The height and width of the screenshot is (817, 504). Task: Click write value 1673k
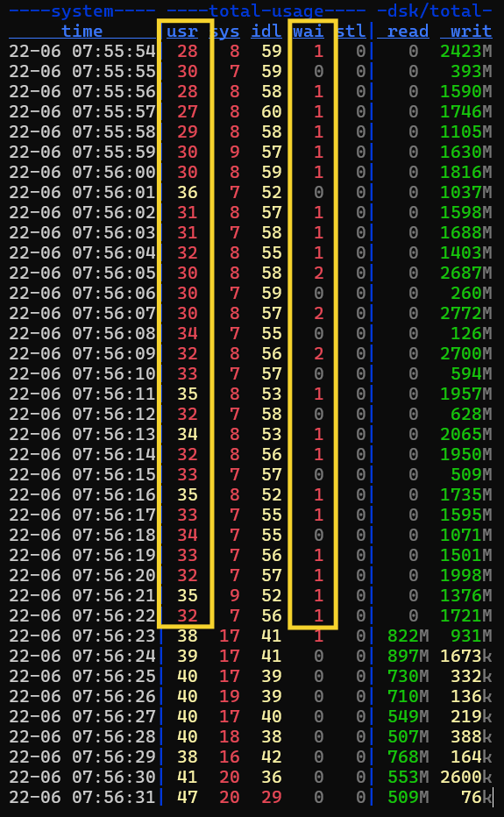pos(466,656)
